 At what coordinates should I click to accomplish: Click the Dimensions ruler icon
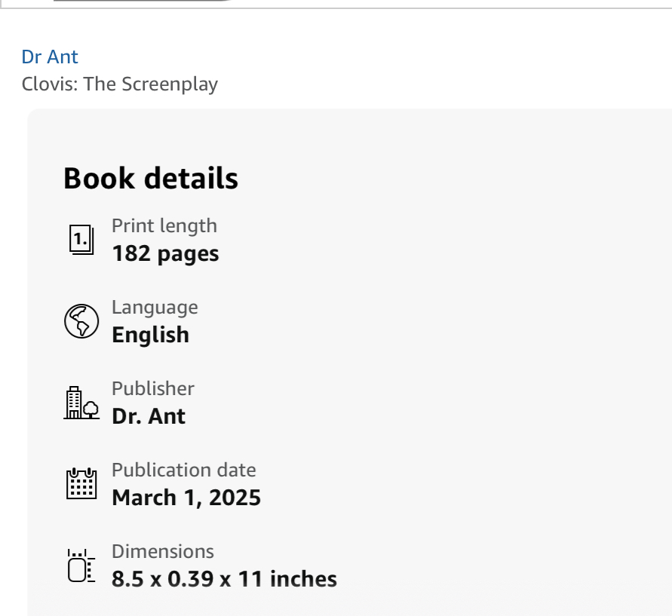coord(81,565)
